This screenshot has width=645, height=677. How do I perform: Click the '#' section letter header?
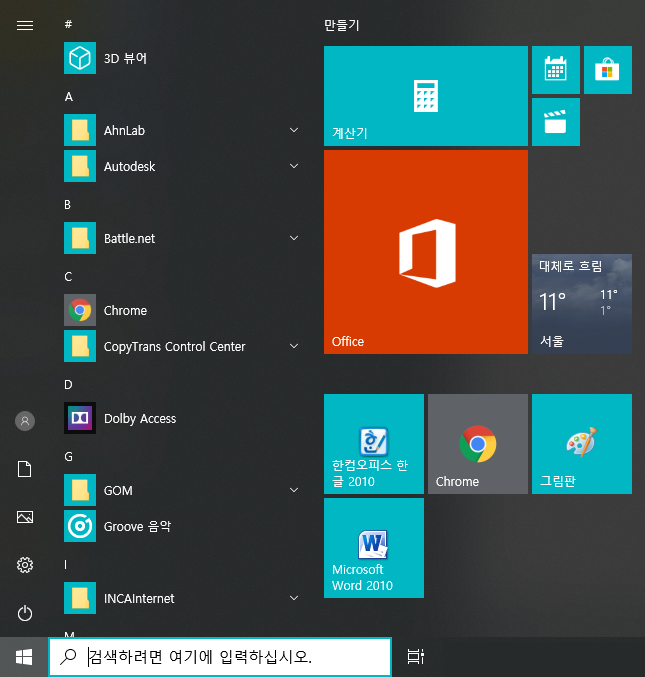click(x=68, y=24)
